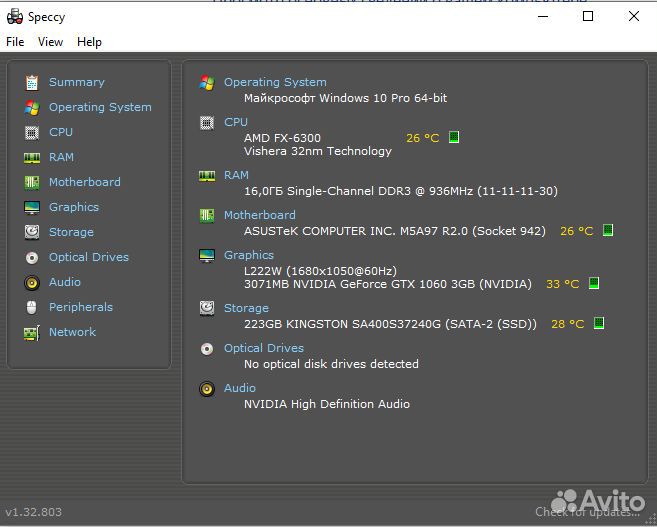Click the green temperature indicator beside GPU 33 °C

point(594,283)
